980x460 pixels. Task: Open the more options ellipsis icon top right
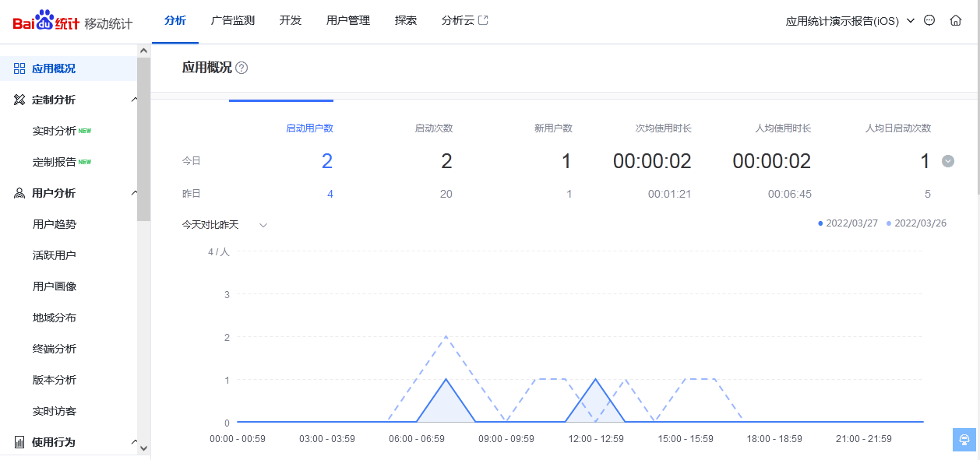click(x=929, y=20)
